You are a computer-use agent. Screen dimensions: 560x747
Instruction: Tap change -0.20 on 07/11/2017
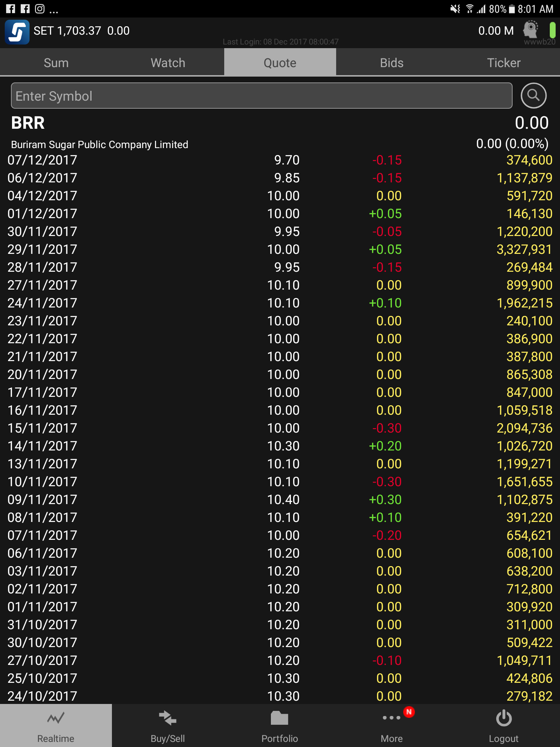point(387,535)
